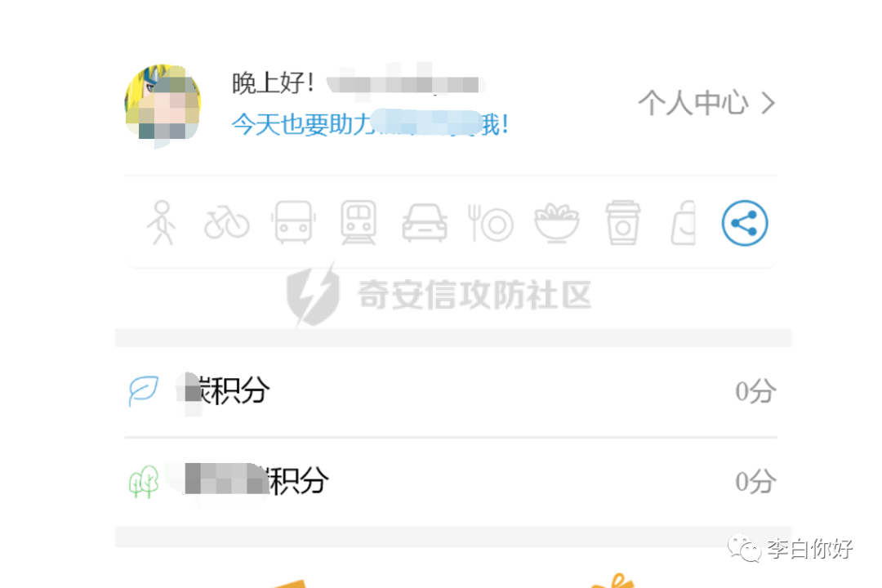The height and width of the screenshot is (588, 882).
Task: Select the fork and plate icon
Action: point(491,224)
